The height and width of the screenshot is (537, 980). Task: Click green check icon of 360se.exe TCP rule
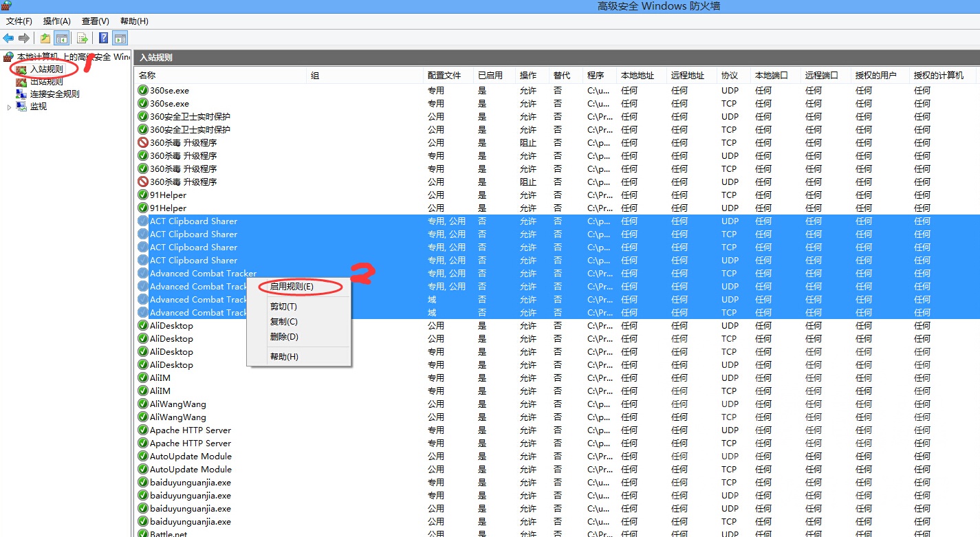pyautogui.click(x=143, y=103)
